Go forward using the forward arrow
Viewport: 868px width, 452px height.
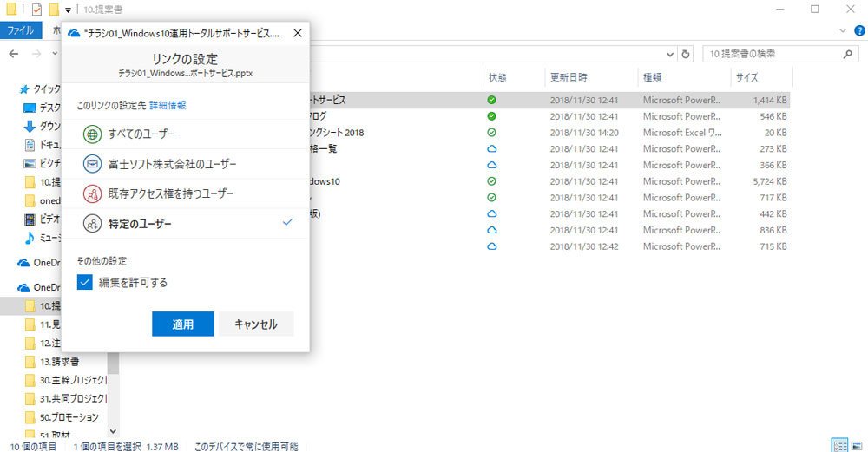click(x=36, y=54)
